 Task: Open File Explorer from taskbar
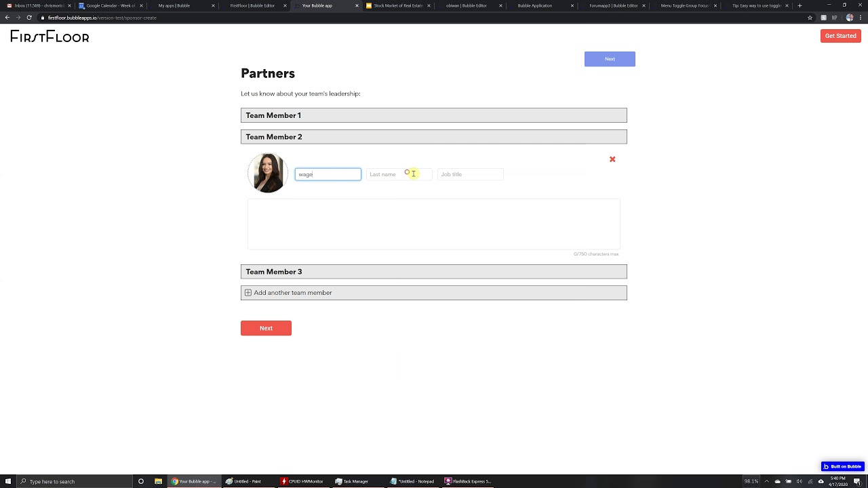[x=158, y=481]
